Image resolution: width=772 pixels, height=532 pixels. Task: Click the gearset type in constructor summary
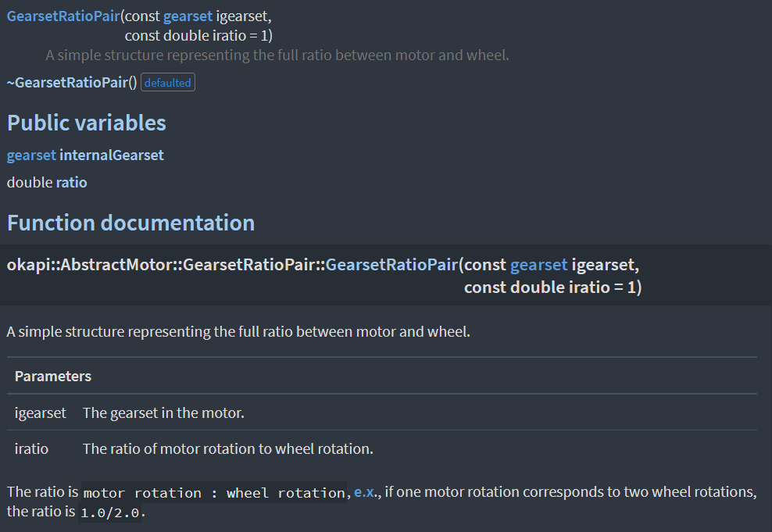coord(188,16)
